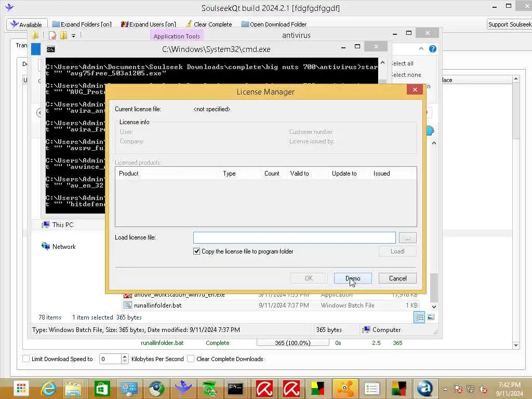Toggle Expand Users [on] in Soulseek toolbar

(x=149, y=24)
